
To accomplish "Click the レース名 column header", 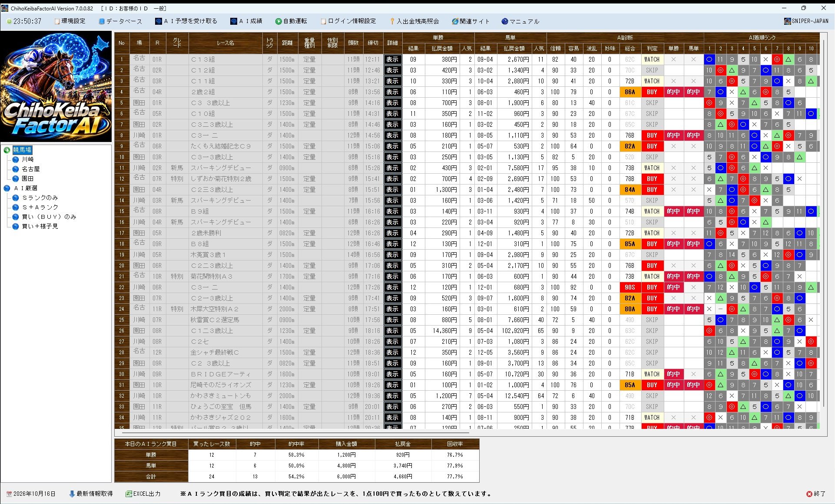I will [225, 43].
